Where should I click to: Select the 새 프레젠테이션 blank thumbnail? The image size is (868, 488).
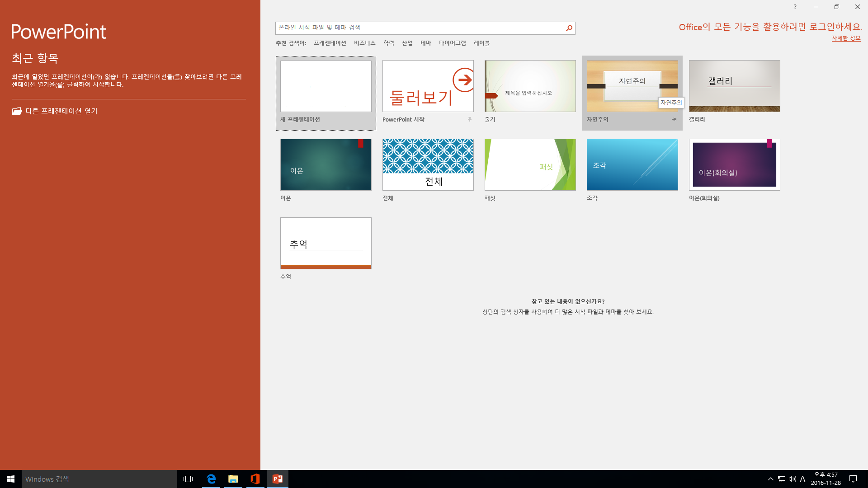326,86
